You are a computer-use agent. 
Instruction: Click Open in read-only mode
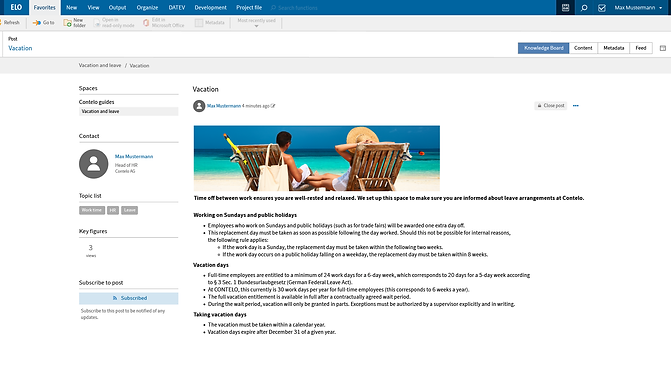pyautogui.click(x=114, y=23)
